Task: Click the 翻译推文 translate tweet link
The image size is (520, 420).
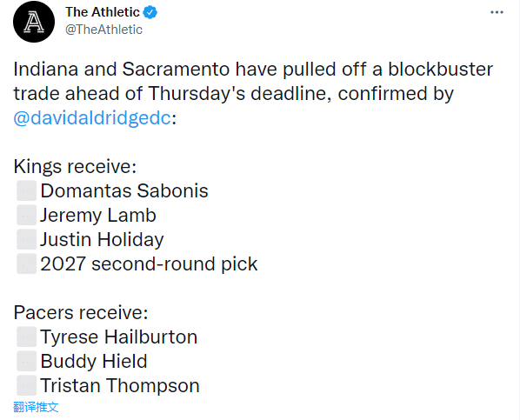Action: click(36, 407)
